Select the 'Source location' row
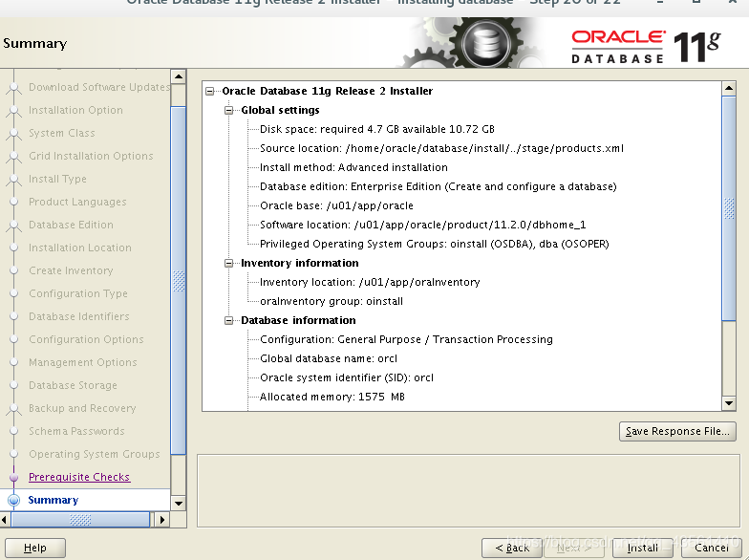This screenshot has height=560, width=749. pyautogui.click(x=441, y=149)
